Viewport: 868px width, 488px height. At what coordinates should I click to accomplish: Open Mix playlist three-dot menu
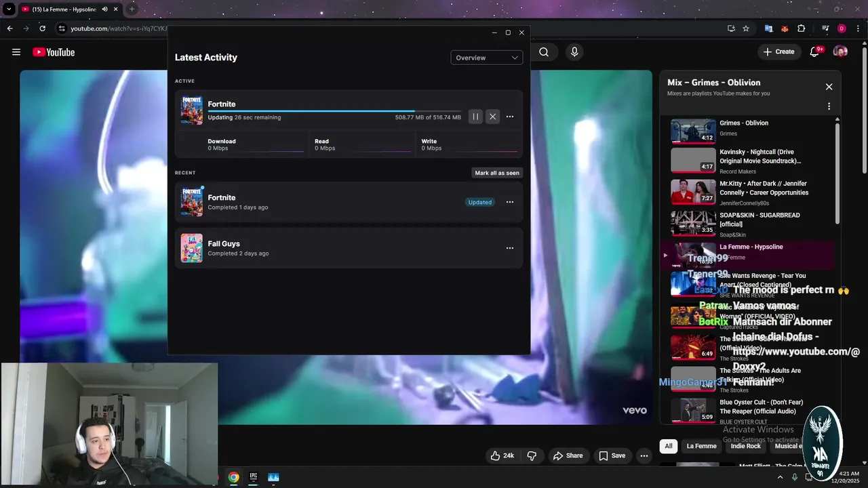click(x=829, y=106)
